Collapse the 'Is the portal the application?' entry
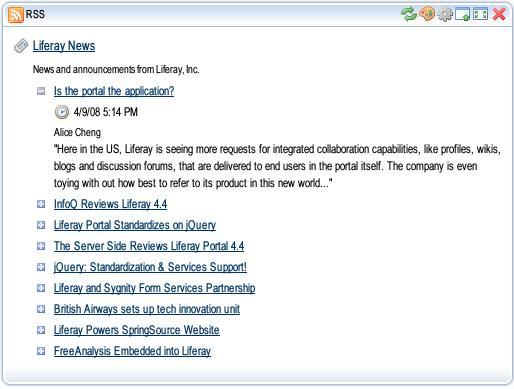This screenshot has width=514, height=389. point(41,91)
